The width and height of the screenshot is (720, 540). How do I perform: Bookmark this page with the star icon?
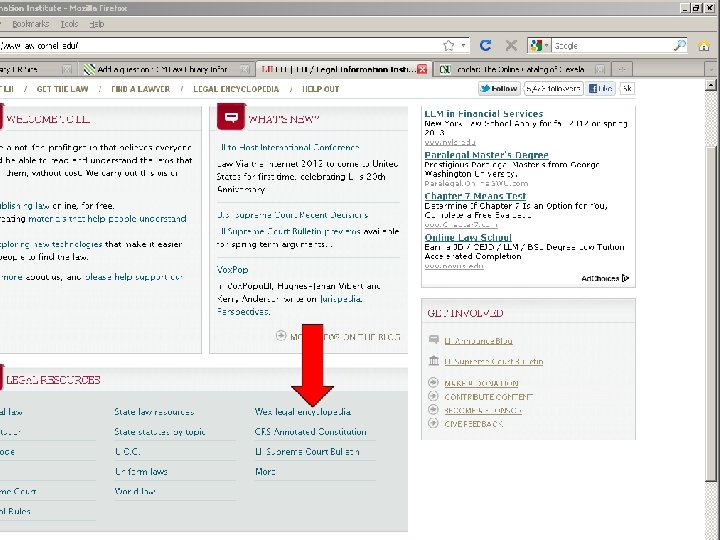coord(449,45)
